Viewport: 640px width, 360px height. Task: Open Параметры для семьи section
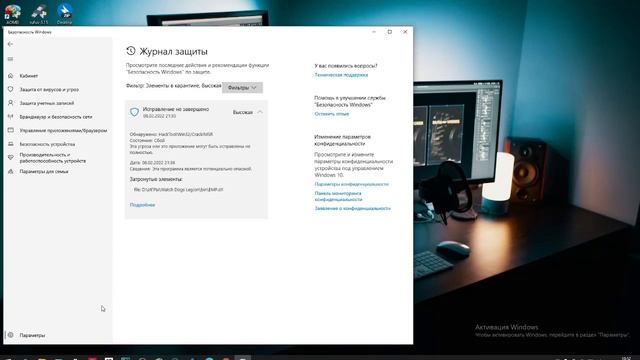(x=44, y=171)
